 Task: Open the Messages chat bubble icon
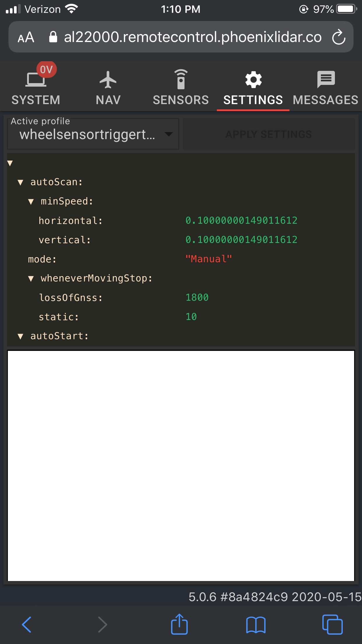click(x=326, y=80)
